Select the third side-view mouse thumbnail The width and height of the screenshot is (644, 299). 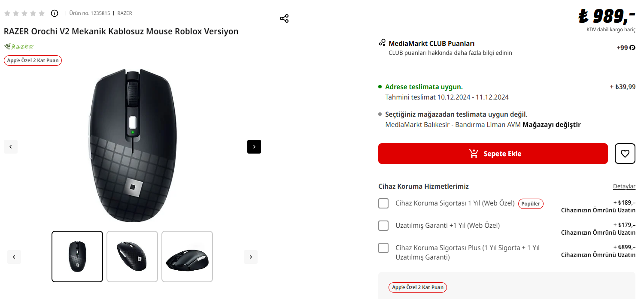point(187,257)
